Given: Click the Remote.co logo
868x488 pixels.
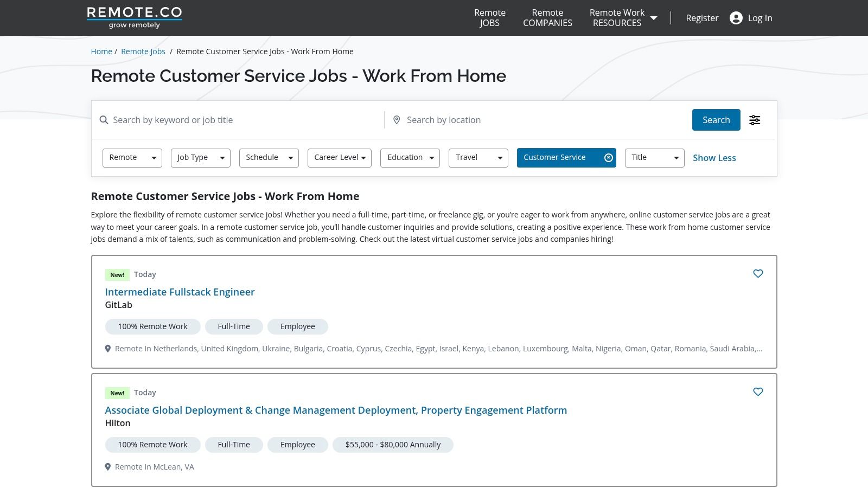Looking at the screenshot, I should point(134,17).
